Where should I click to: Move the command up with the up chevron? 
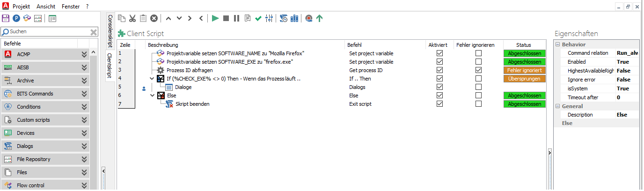(168, 18)
